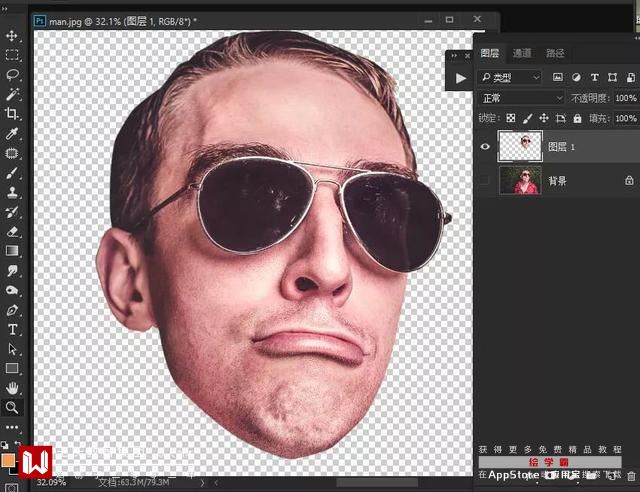This screenshot has height=492, width=640.
Task: Select the Brush tool
Action: [11, 173]
